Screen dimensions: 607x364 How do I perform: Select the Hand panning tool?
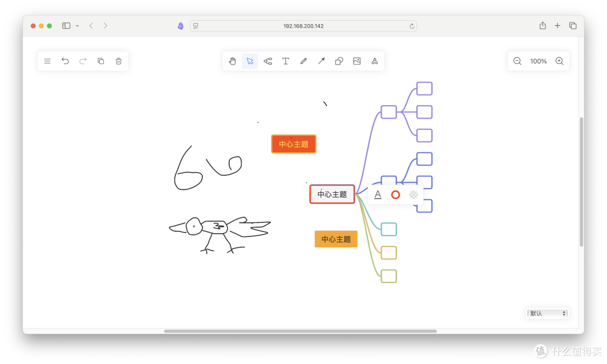pos(232,61)
